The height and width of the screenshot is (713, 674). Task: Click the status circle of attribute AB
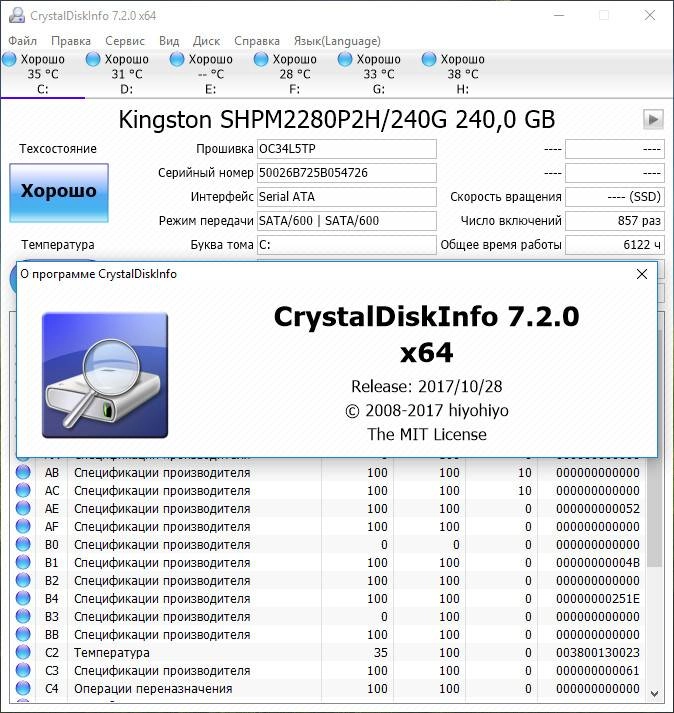(23, 472)
